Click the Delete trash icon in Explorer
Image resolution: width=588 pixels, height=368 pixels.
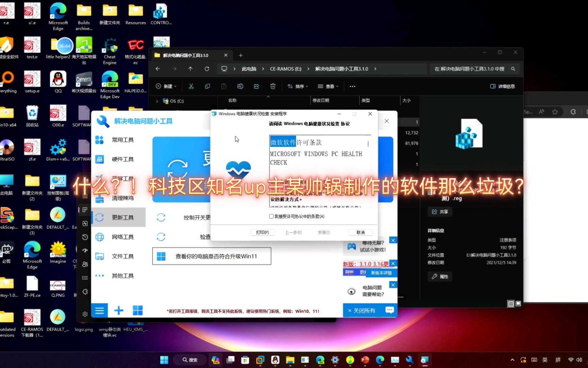[x=273, y=86]
